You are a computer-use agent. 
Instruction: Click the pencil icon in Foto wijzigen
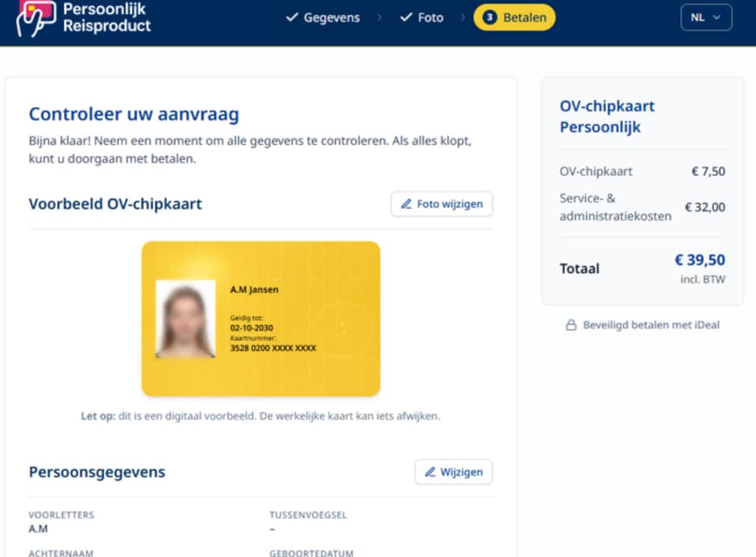tap(406, 204)
